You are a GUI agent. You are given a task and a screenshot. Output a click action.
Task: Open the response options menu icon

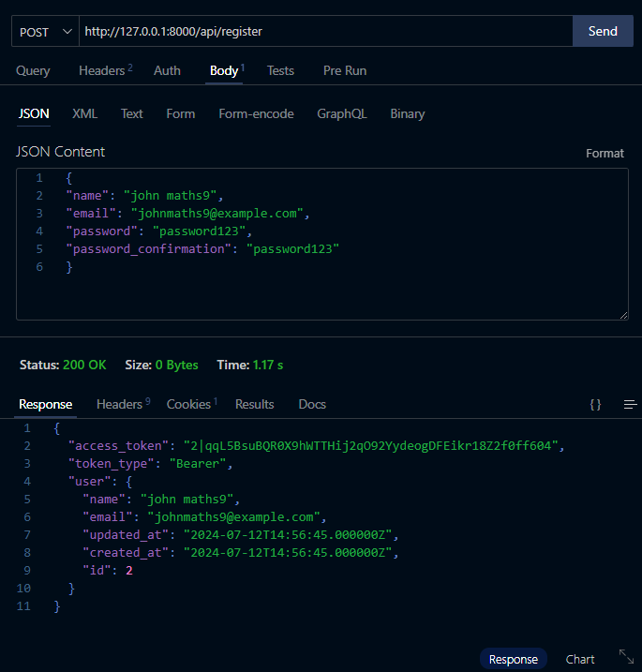click(630, 405)
